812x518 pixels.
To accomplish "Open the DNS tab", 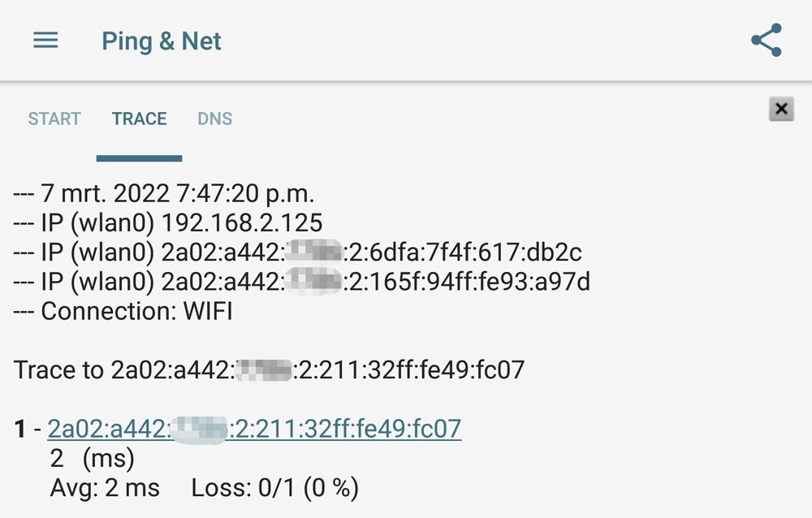I will [215, 119].
